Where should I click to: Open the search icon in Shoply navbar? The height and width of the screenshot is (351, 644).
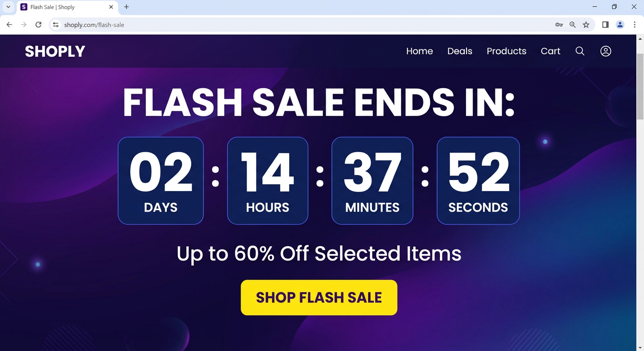pos(580,51)
